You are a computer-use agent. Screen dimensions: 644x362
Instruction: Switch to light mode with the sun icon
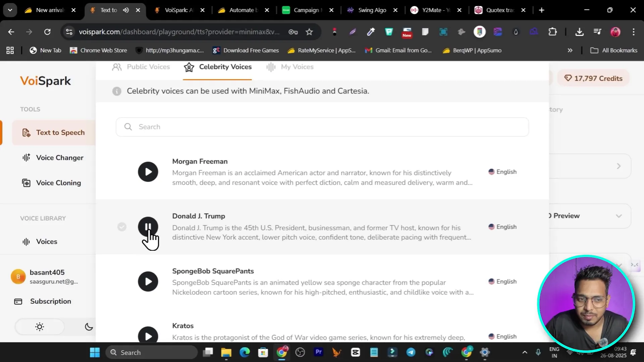(40, 327)
